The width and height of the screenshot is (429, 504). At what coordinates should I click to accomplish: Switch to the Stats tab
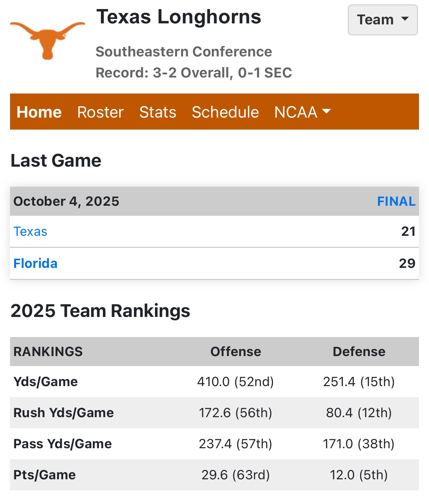158,112
